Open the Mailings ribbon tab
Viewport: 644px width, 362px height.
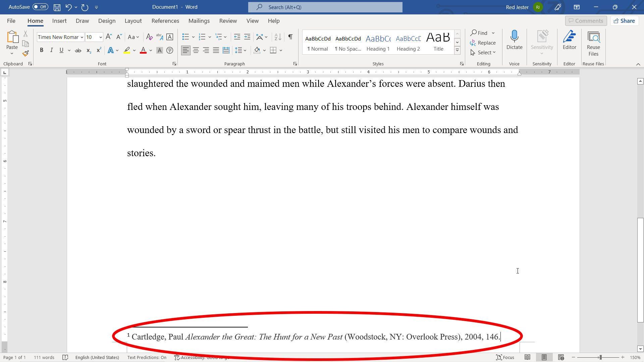coord(199,21)
